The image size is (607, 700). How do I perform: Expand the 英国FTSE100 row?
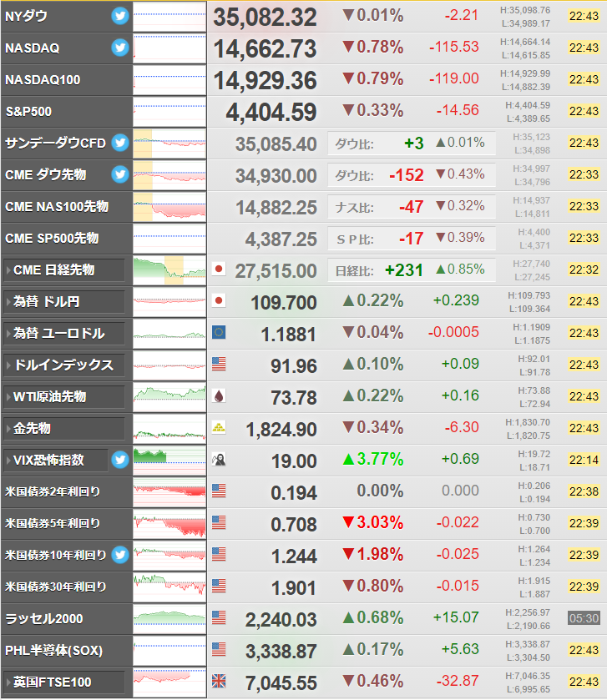click(x=63, y=682)
